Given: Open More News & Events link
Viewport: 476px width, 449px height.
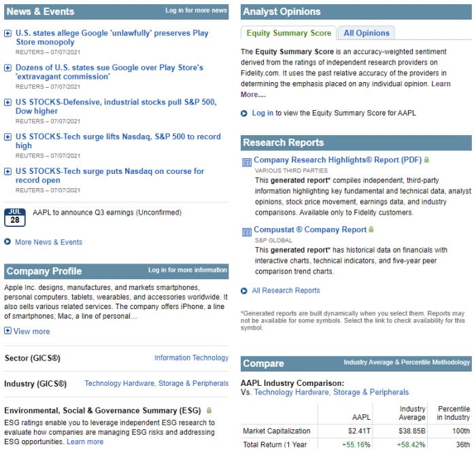Looking at the screenshot, I should [48, 243].
